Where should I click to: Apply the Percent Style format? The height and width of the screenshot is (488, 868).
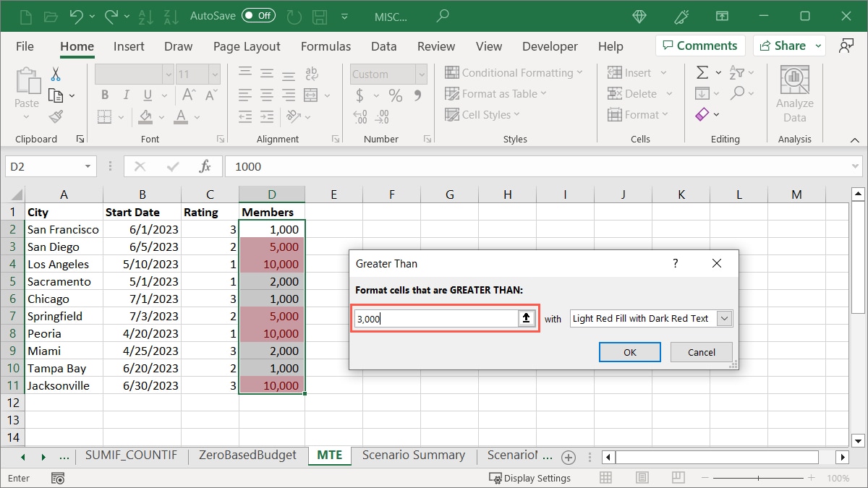coord(395,95)
